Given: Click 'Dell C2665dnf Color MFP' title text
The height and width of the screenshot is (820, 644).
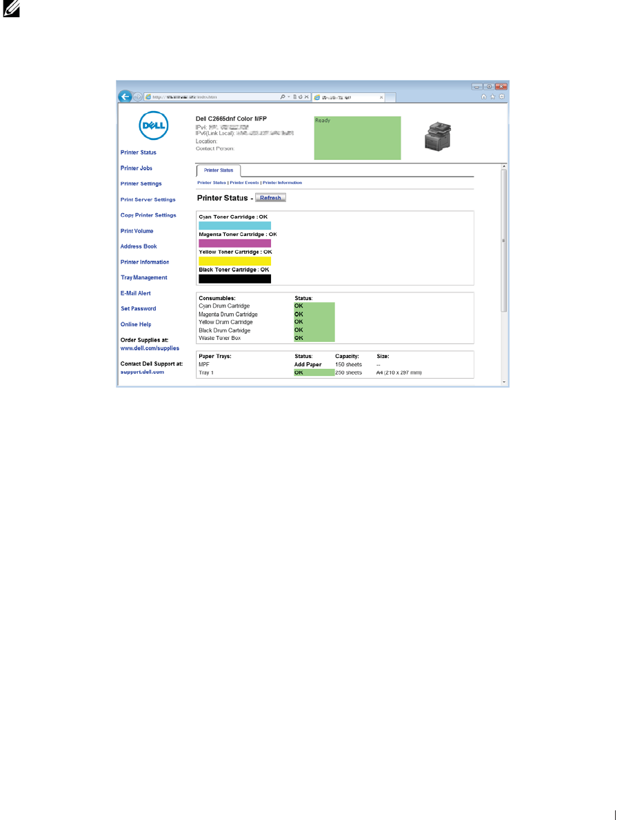Looking at the screenshot, I should coord(231,119).
